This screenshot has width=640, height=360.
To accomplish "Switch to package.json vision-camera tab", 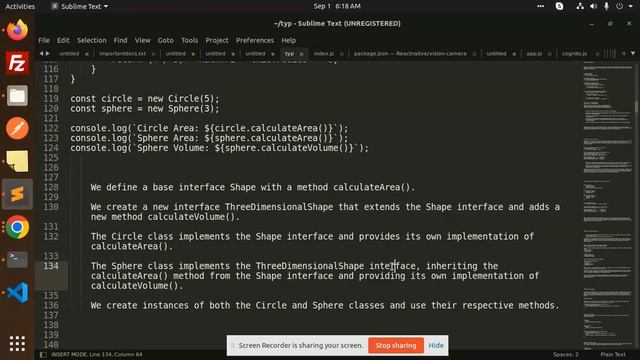I will (x=410, y=54).
